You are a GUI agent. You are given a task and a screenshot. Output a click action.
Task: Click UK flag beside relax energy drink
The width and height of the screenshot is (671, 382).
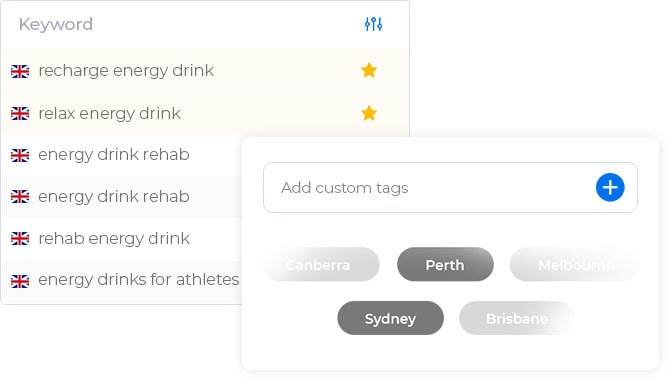[20, 114]
